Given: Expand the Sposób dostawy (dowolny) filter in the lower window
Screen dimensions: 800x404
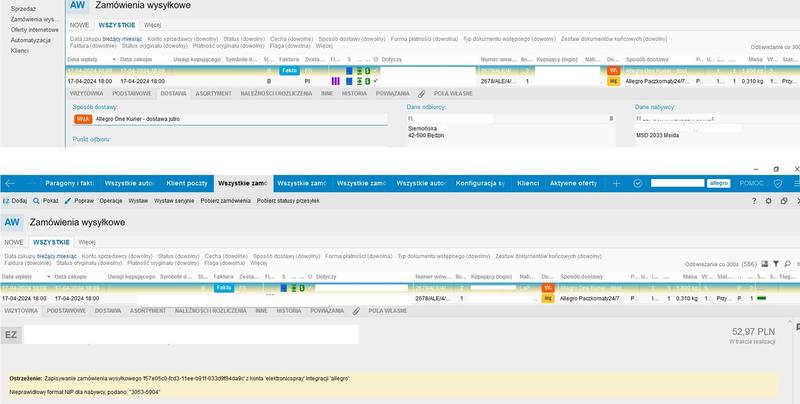Looking at the screenshot, I should (x=286, y=256).
